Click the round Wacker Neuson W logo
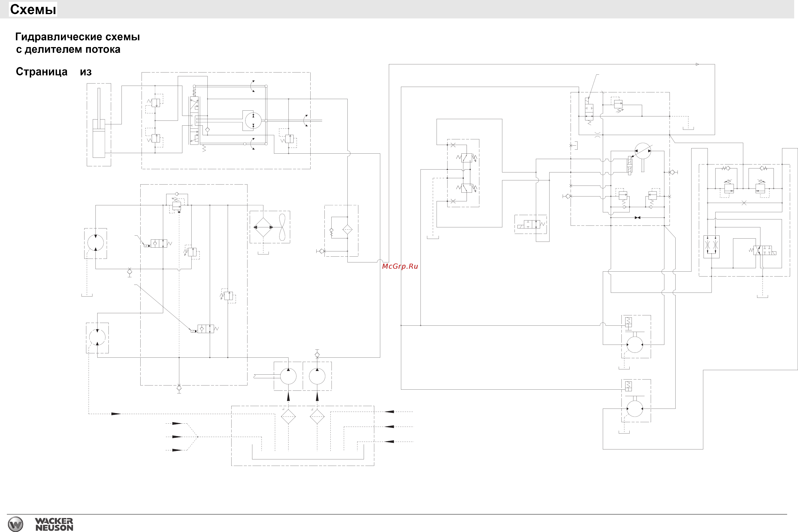This screenshot has height=532, width=798. (15, 524)
